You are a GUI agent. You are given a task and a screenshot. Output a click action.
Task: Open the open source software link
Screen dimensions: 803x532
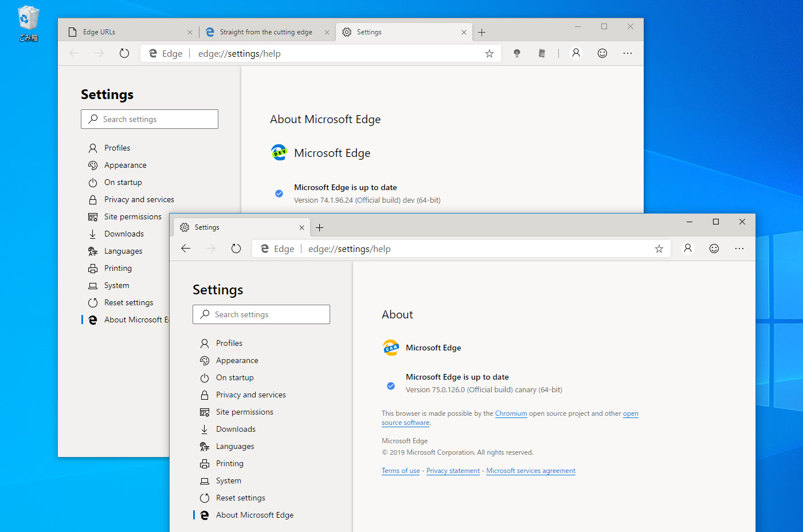406,423
